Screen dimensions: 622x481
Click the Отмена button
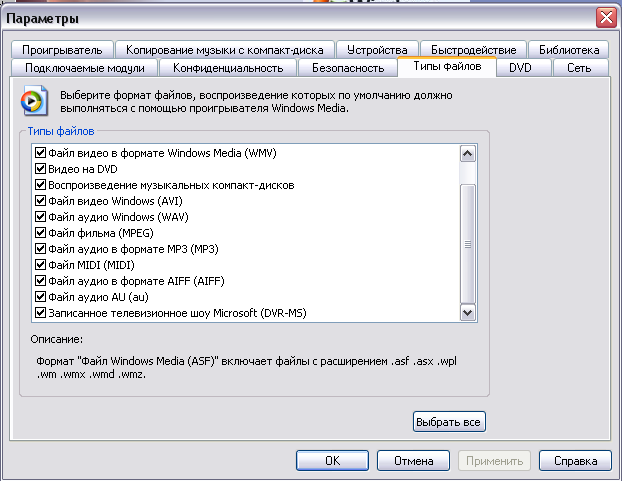(413, 460)
